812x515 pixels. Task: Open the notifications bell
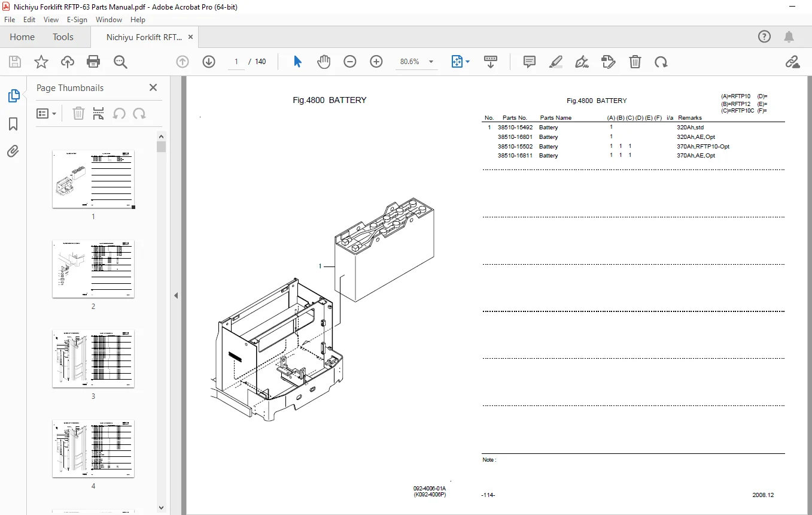pos(789,37)
